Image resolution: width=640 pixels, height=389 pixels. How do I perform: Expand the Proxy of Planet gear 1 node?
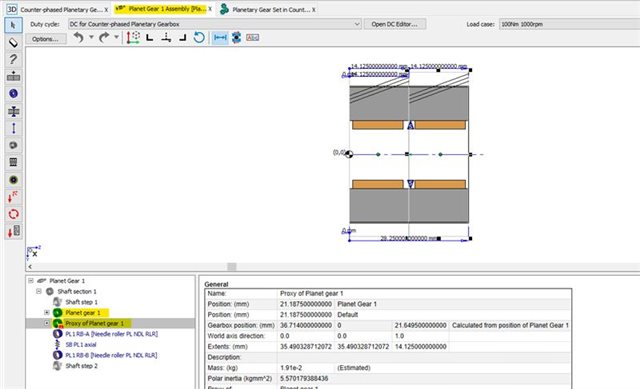click(47, 323)
